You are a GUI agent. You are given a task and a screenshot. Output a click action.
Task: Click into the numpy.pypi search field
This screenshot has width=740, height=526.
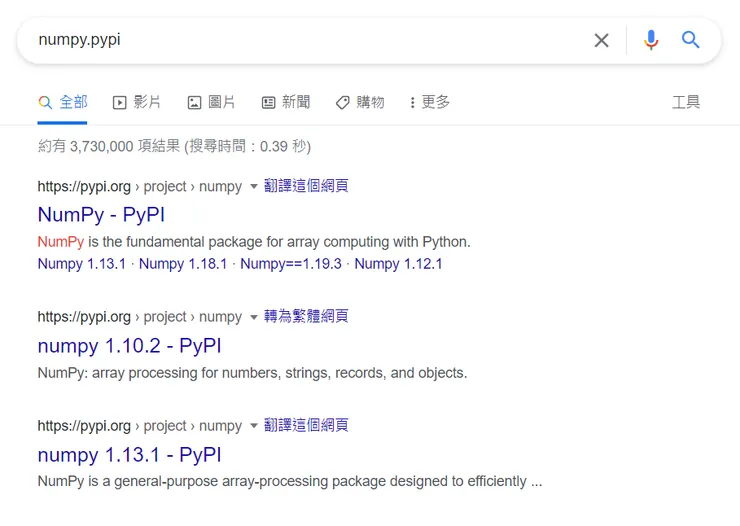pos(300,40)
